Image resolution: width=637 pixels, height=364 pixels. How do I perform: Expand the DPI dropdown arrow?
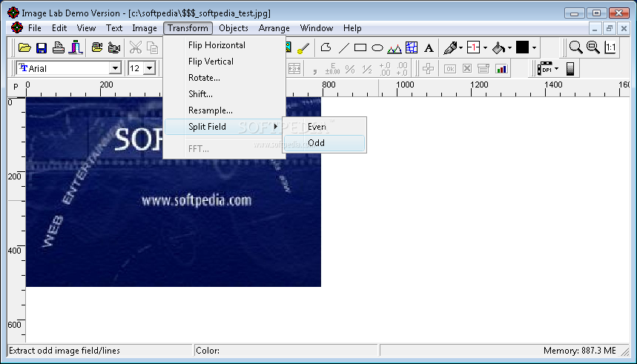[x=557, y=69]
